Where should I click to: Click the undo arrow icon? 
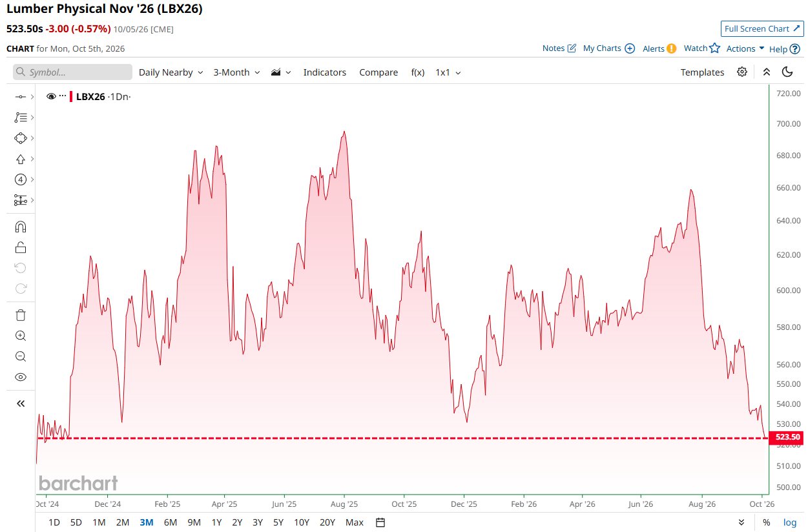click(20, 268)
